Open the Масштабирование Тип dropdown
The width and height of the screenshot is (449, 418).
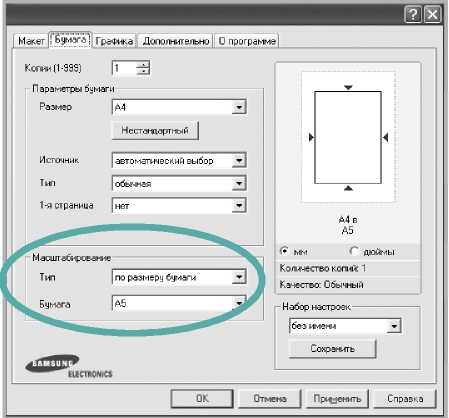click(179, 277)
